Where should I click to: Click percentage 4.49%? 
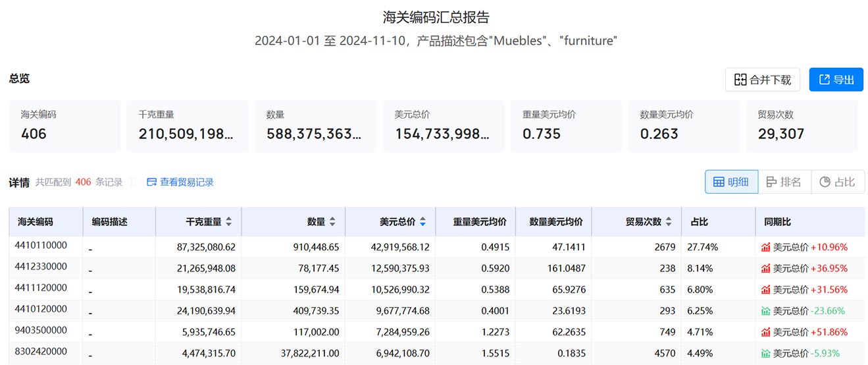(700, 352)
